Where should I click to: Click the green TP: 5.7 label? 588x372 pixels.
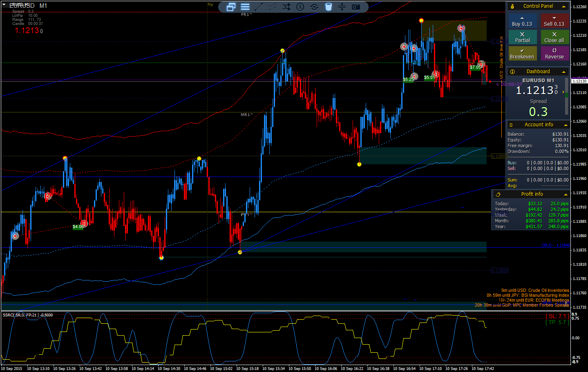(x=557, y=323)
